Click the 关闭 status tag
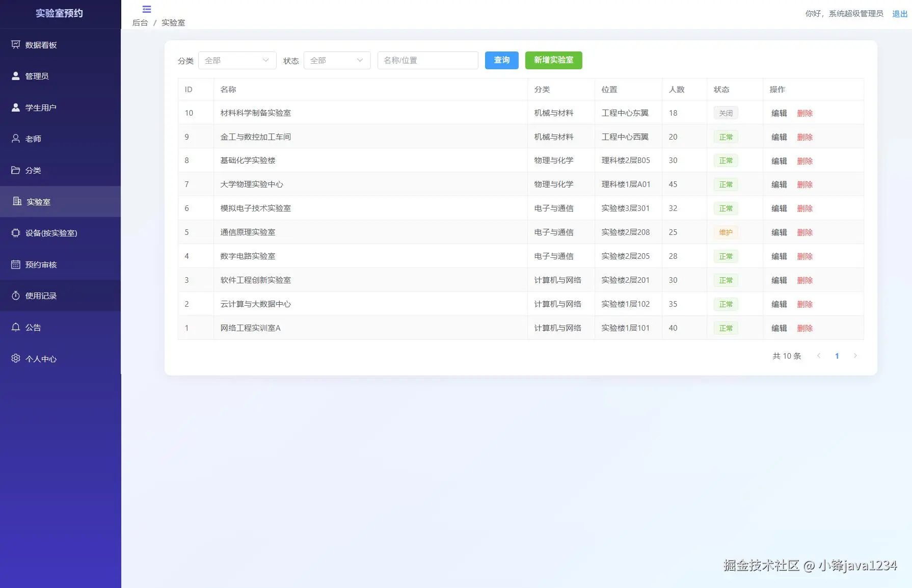The height and width of the screenshot is (588, 912). click(726, 113)
